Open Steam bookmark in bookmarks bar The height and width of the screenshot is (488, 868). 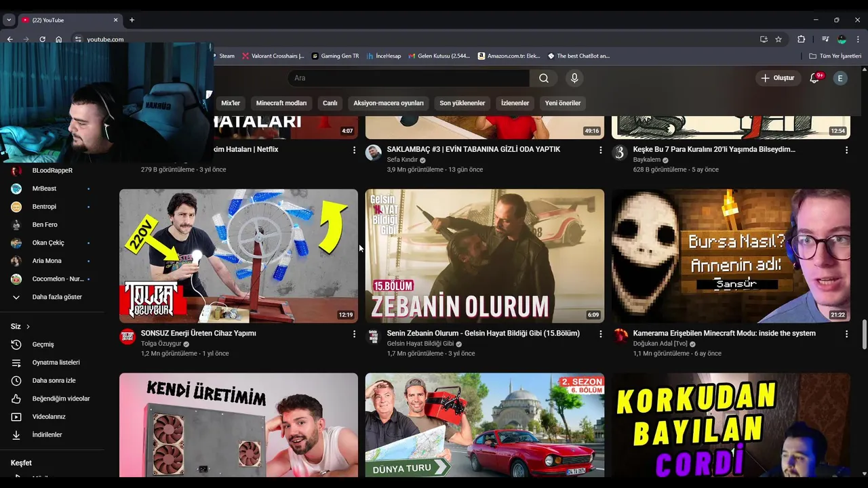point(225,56)
